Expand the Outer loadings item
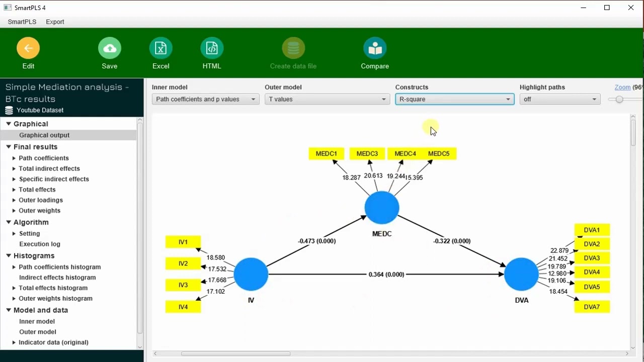Viewport: 644px width, 362px height. (14, 200)
